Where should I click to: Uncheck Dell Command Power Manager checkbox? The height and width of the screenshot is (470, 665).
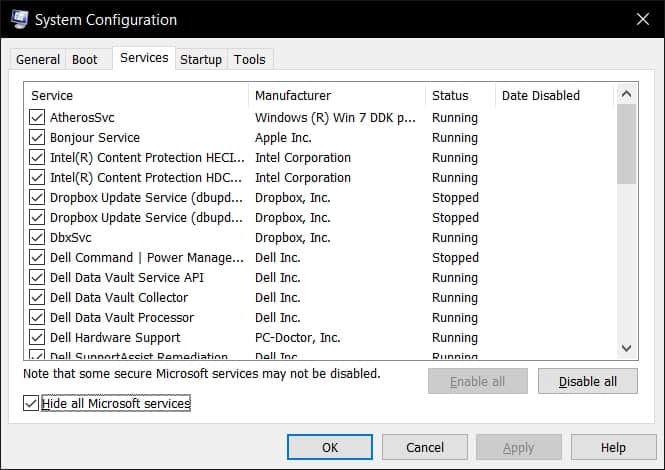[37, 257]
